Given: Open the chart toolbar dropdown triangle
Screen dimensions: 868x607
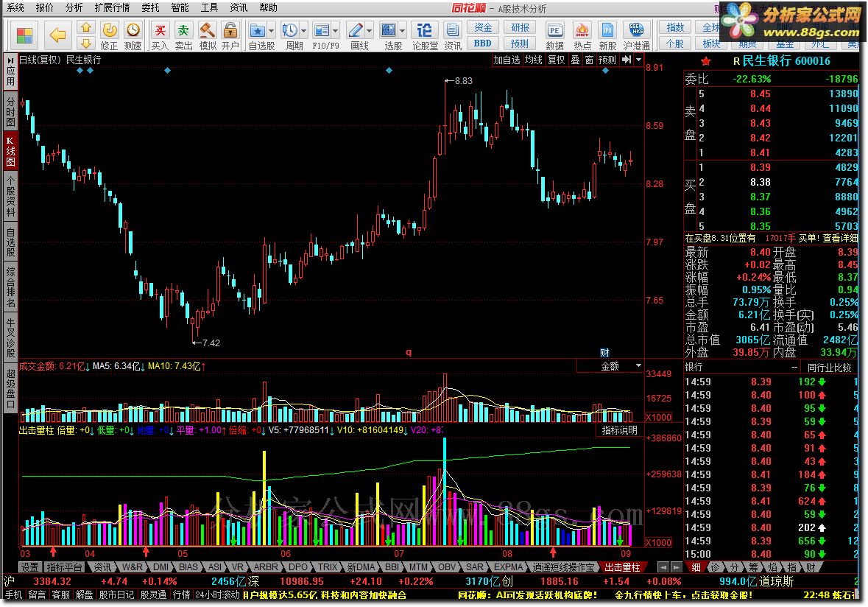Looking at the screenshot, I should click(638, 60).
